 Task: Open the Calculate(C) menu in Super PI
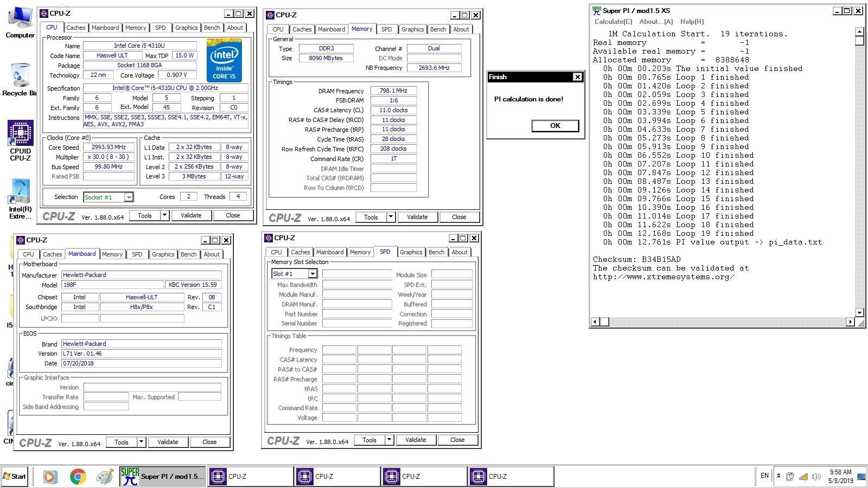[x=613, y=22]
